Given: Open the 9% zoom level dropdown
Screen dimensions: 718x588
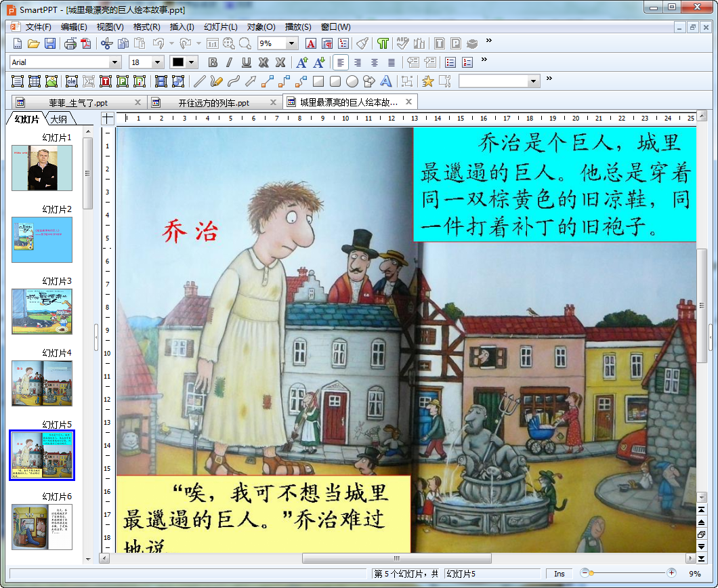Looking at the screenshot, I should tap(291, 43).
